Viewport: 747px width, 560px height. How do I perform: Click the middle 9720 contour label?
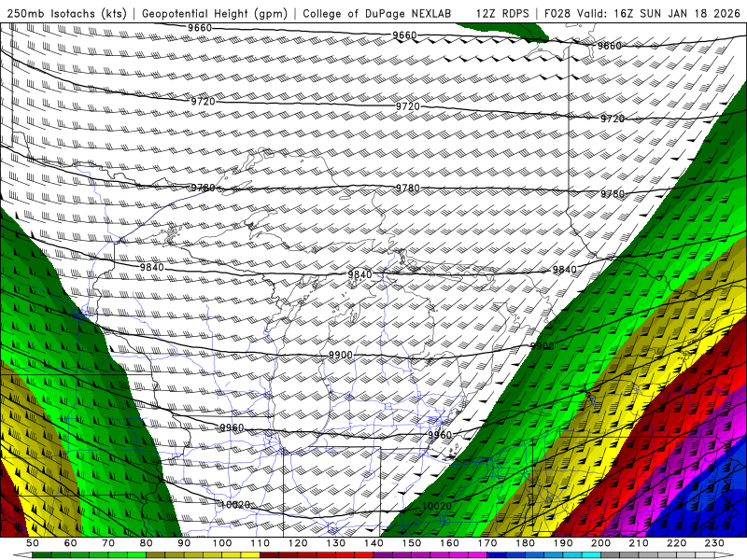408,106
